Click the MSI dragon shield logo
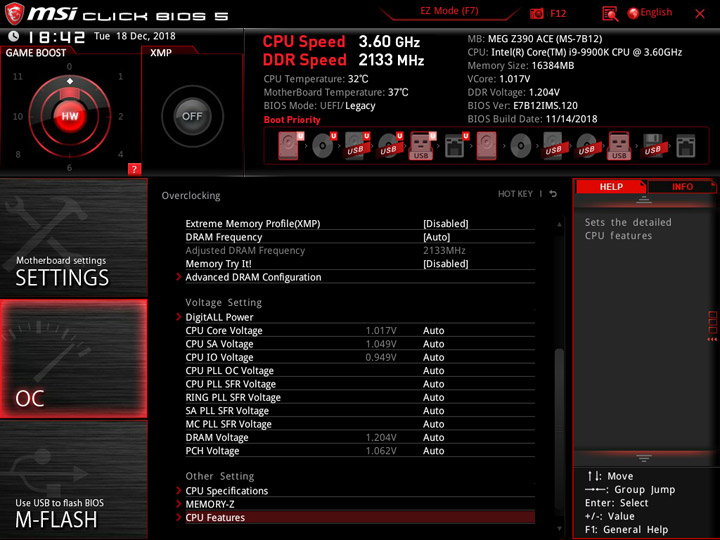This screenshot has height=540, width=720. coord(14,14)
